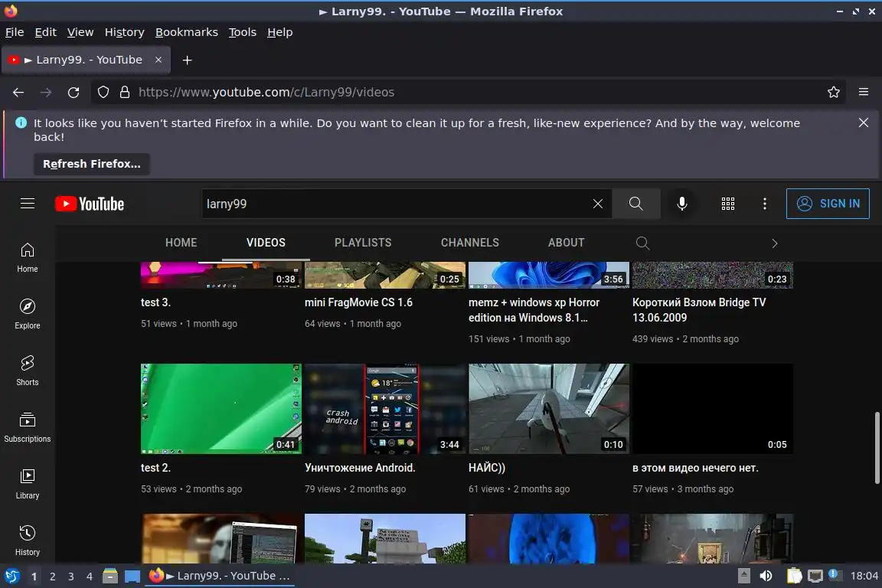Image resolution: width=882 pixels, height=588 pixels.
Task: Open file manager from taskbar
Action: (x=110, y=577)
